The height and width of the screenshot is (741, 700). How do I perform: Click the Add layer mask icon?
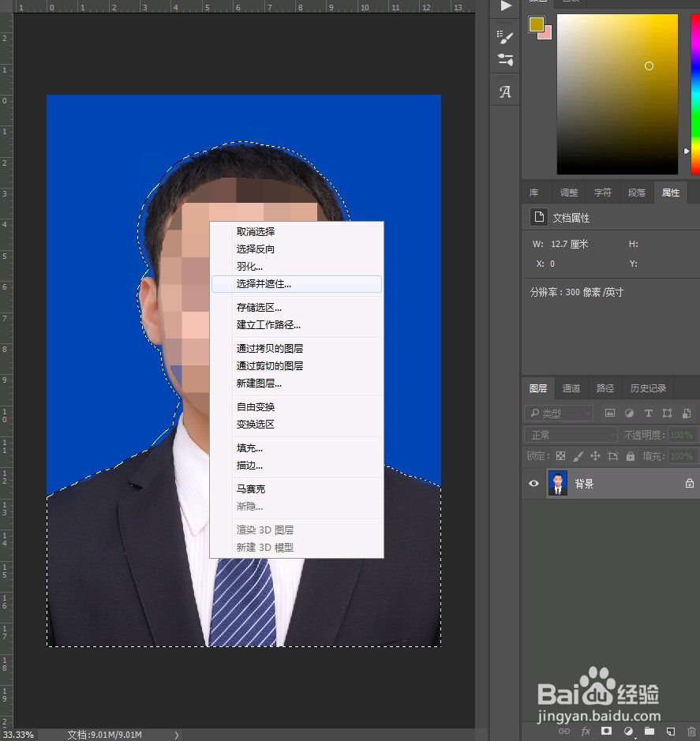click(x=606, y=732)
